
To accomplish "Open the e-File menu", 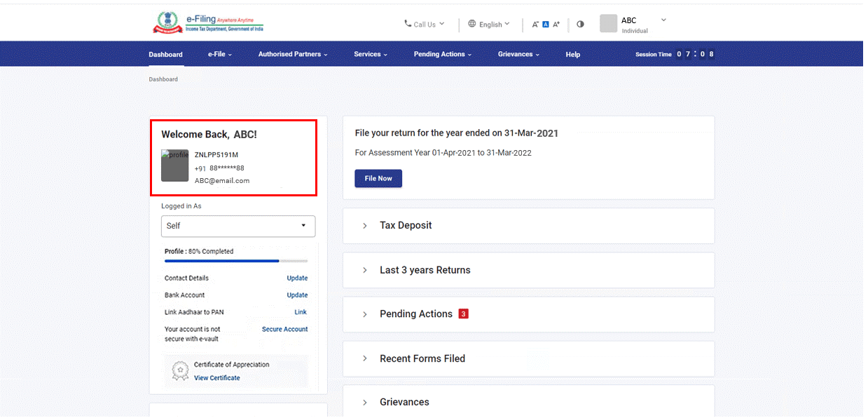I will [x=219, y=54].
